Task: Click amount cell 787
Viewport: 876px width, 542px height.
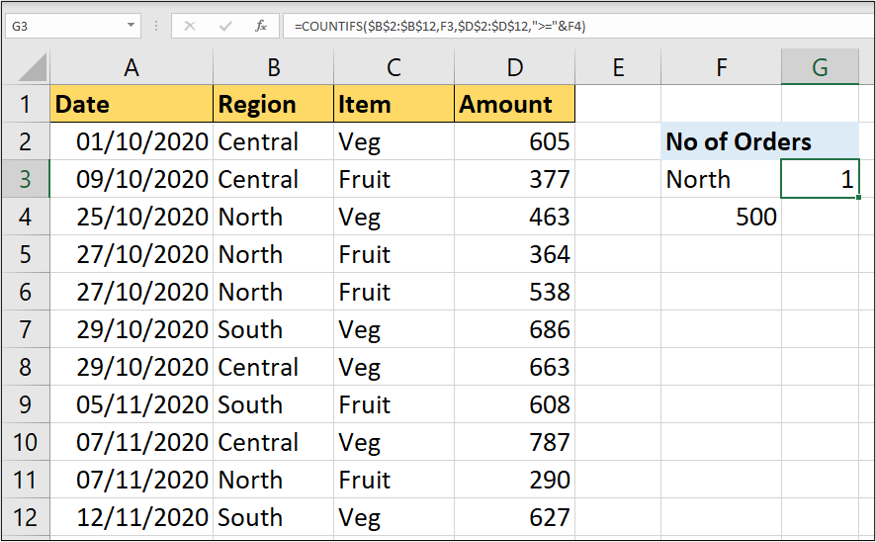Action: (515, 442)
